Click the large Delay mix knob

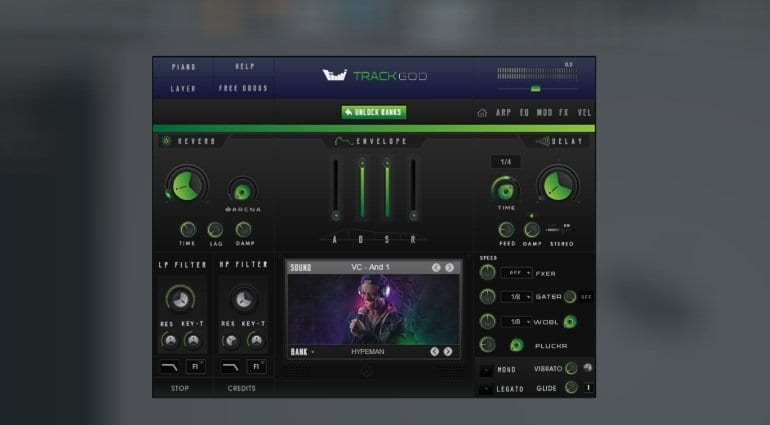pos(558,186)
